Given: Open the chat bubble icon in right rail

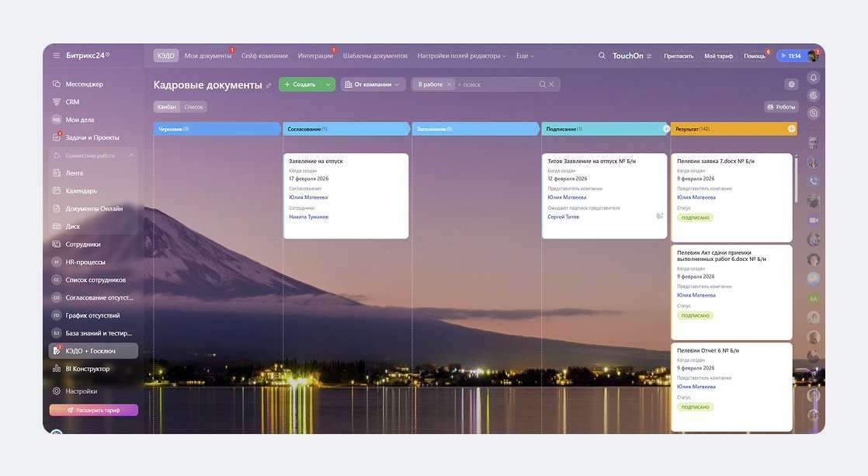Looking at the screenshot, I should pyautogui.click(x=813, y=113).
